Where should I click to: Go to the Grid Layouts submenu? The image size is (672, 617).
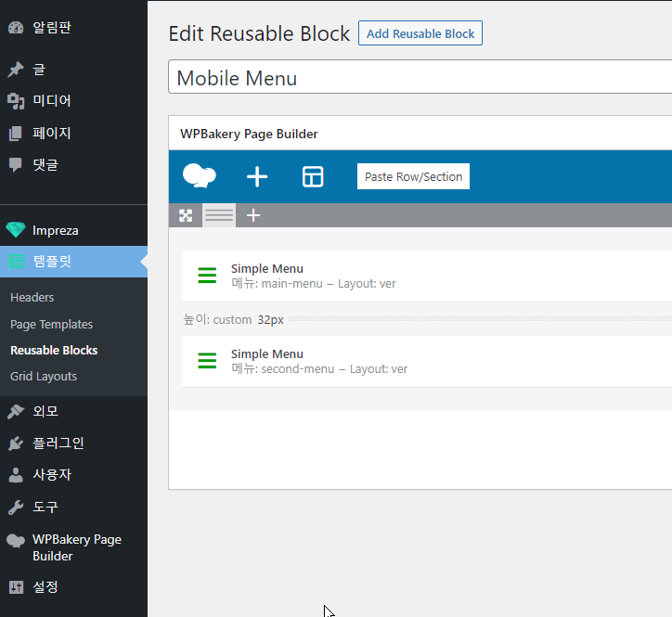coord(44,376)
